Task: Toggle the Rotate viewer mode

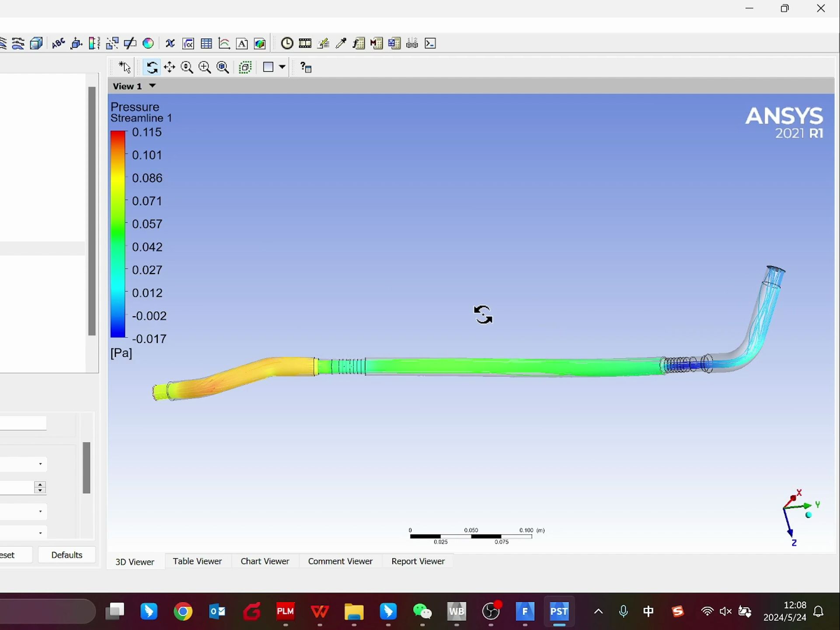Action: point(152,67)
